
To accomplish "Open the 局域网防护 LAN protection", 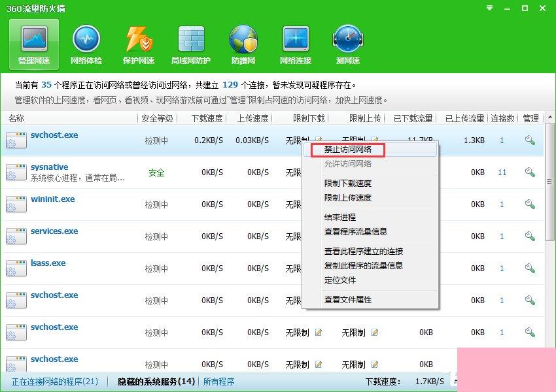I will 191,44.
